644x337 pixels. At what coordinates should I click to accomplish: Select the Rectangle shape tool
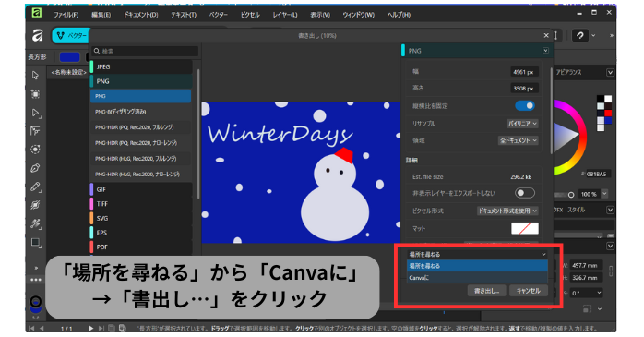(35, 243)
